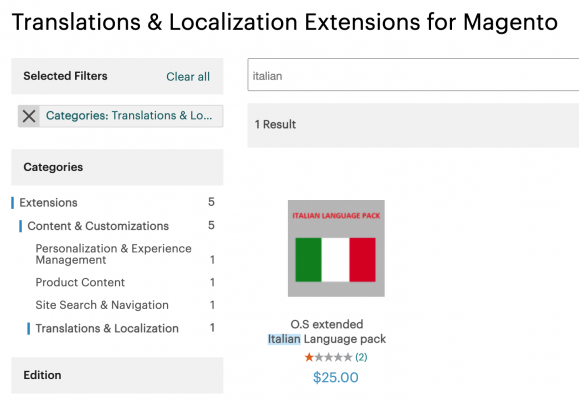Viewport: 579px width, 400px height.
Task: Choose Personalization & Experience Management category
Action: [113, 254]
